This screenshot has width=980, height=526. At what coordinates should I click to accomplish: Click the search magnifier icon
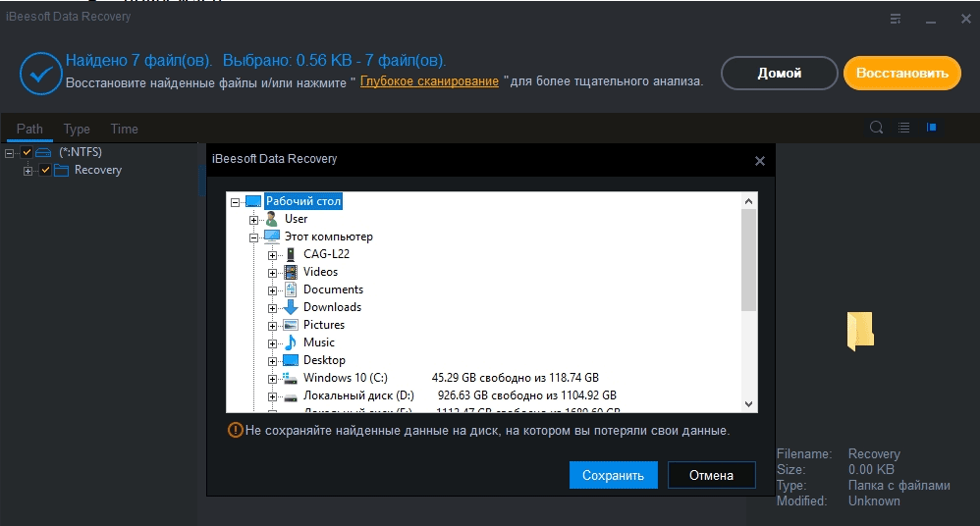[876, 128]
